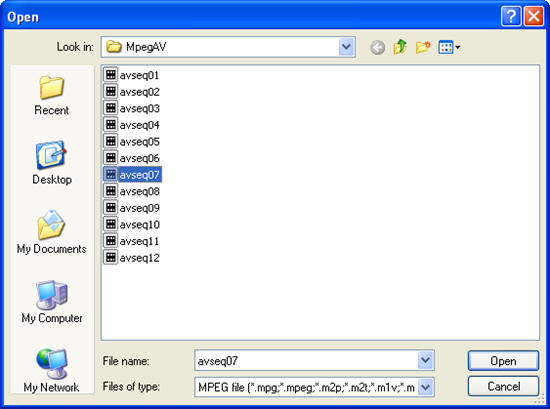
Task: Click the Open button
Action: [503, 361]
